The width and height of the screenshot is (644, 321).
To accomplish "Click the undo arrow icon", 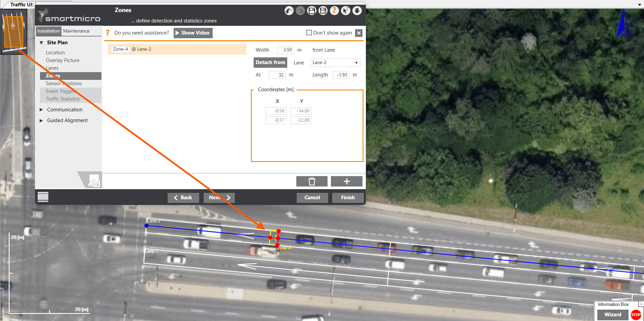I will pos(289,11).
